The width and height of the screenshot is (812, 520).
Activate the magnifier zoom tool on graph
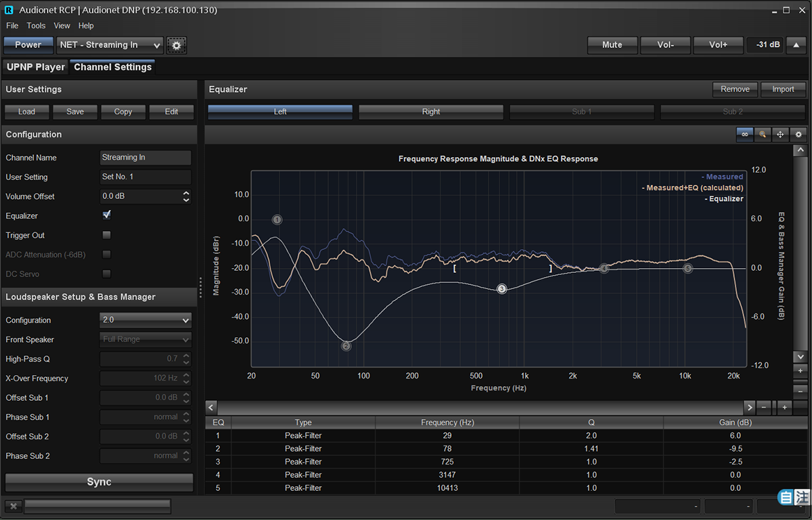[763, 134]
